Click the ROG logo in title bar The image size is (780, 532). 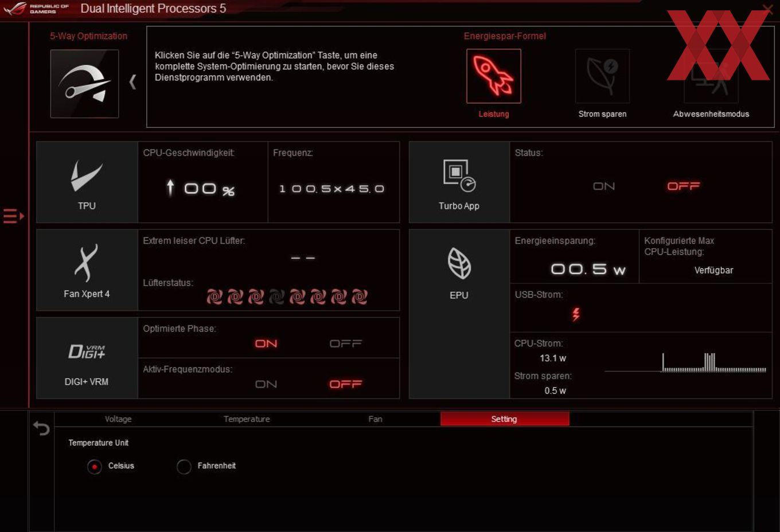[x=15, y=9]
